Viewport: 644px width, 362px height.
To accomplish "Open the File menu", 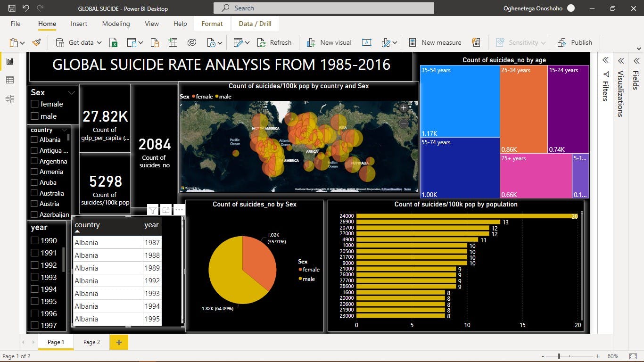I will click(16, 24).
